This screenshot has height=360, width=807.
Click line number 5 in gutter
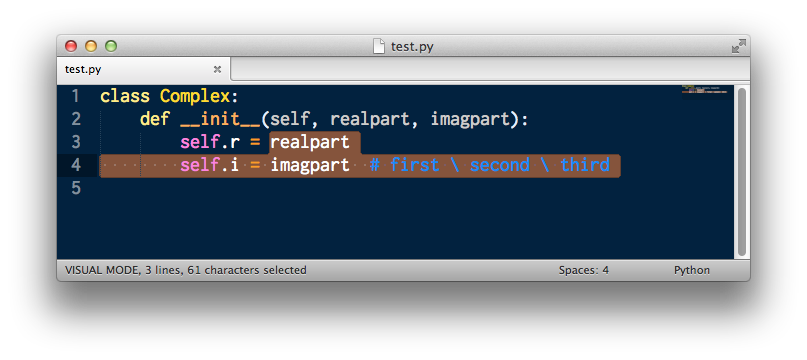(x=76, y=188)
